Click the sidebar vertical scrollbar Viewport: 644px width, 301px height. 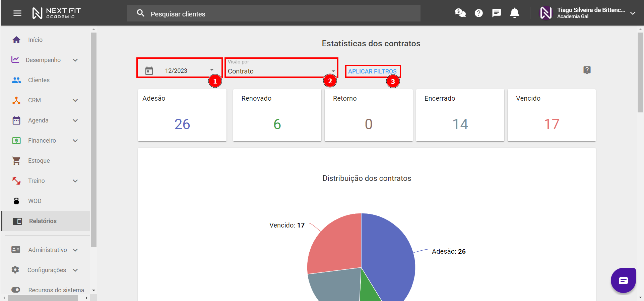pos(93,139)
